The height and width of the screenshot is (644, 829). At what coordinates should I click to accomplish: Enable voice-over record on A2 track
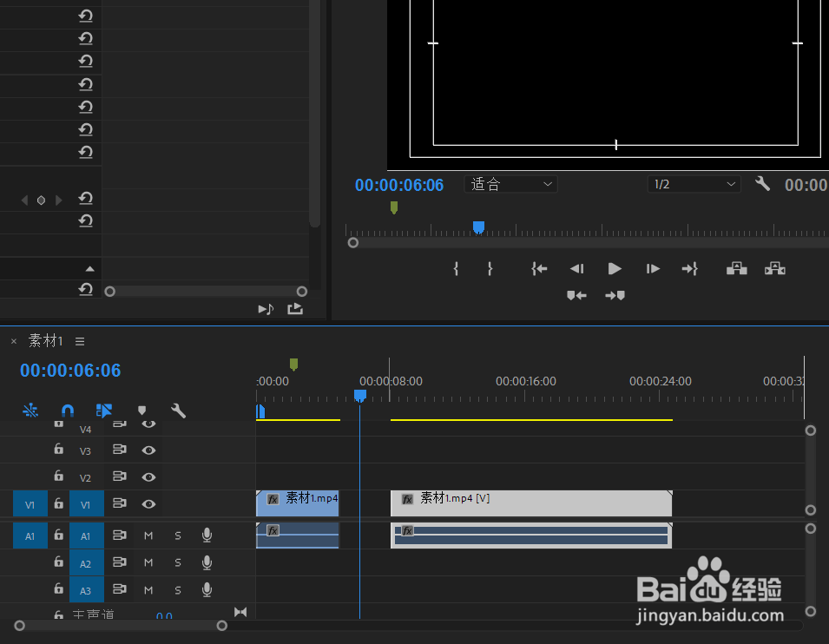(x=207, y=562)
